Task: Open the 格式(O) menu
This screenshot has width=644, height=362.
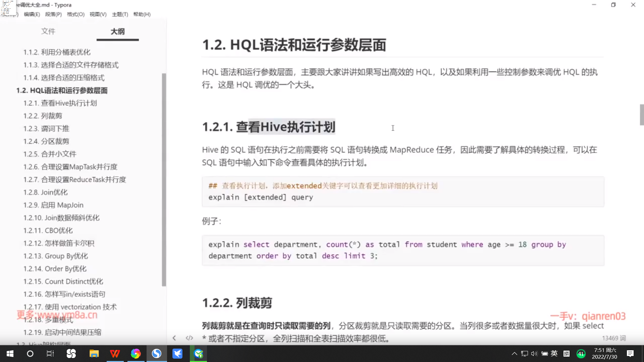Action: [75, 14]
